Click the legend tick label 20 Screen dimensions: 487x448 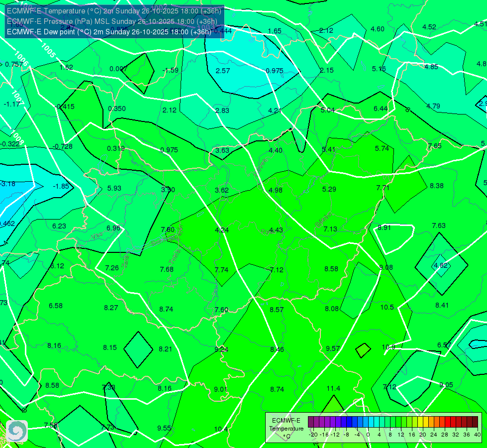click(422, 435)
